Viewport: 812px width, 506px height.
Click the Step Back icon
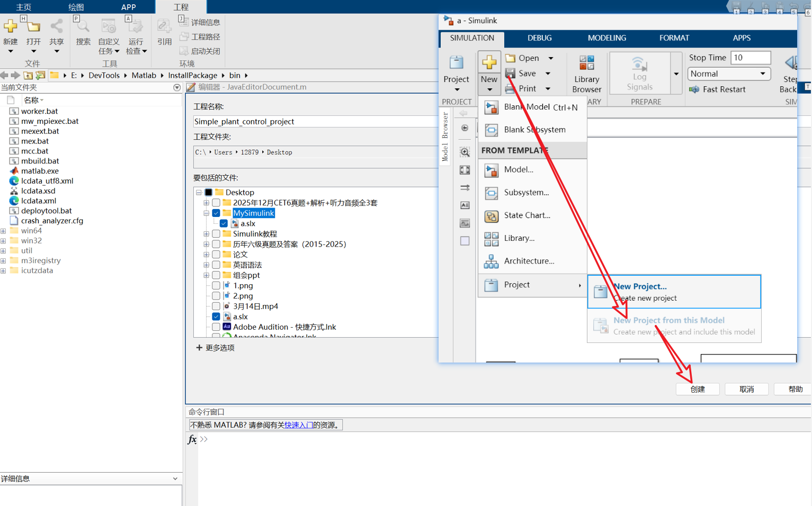(791, 63)
